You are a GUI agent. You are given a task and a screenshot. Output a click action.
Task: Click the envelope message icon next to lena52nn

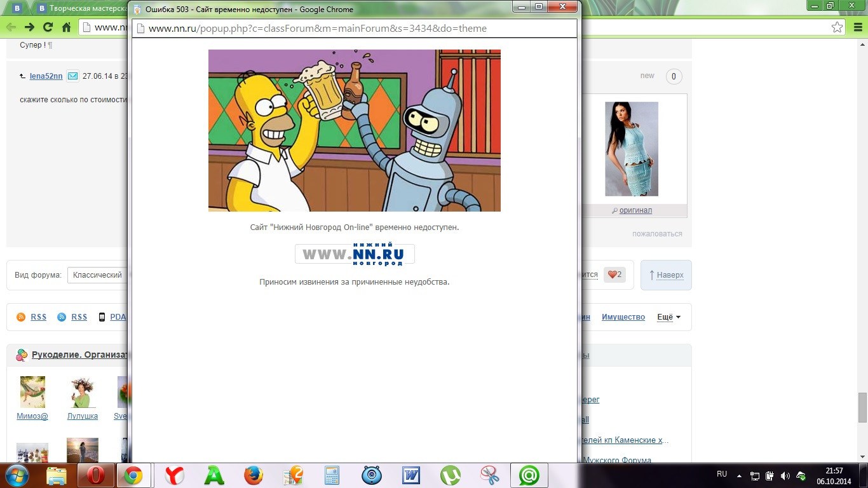pyautogui.click(x=72, y=76)
